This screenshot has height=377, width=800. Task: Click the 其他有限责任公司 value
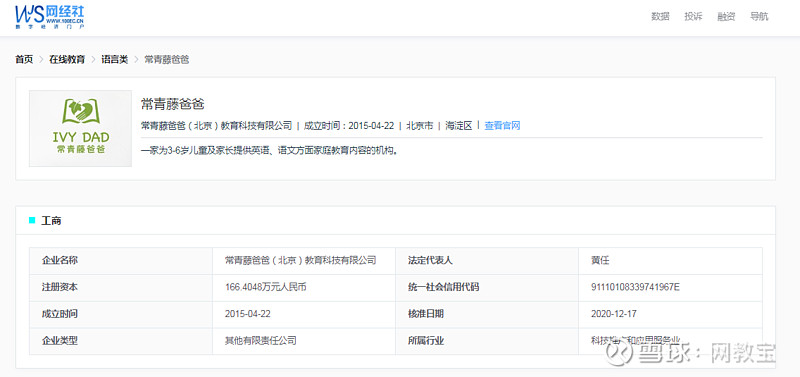(x=261, y=341)
